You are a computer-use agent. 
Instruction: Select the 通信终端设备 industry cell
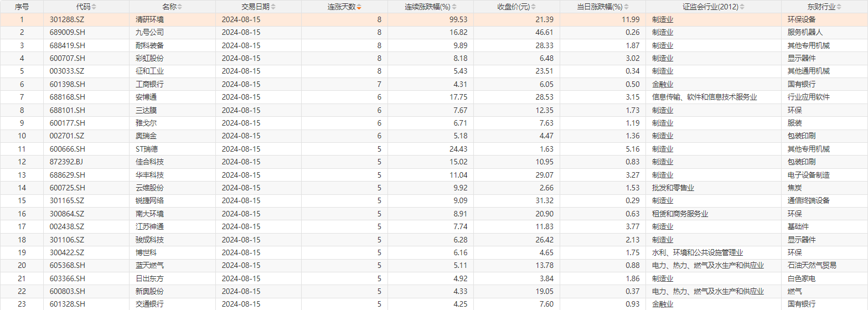pos(808,200)
